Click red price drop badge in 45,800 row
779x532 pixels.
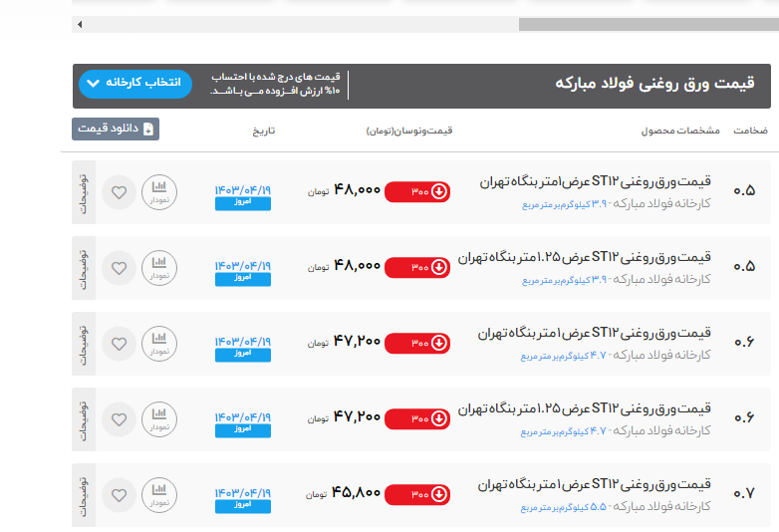416,494
